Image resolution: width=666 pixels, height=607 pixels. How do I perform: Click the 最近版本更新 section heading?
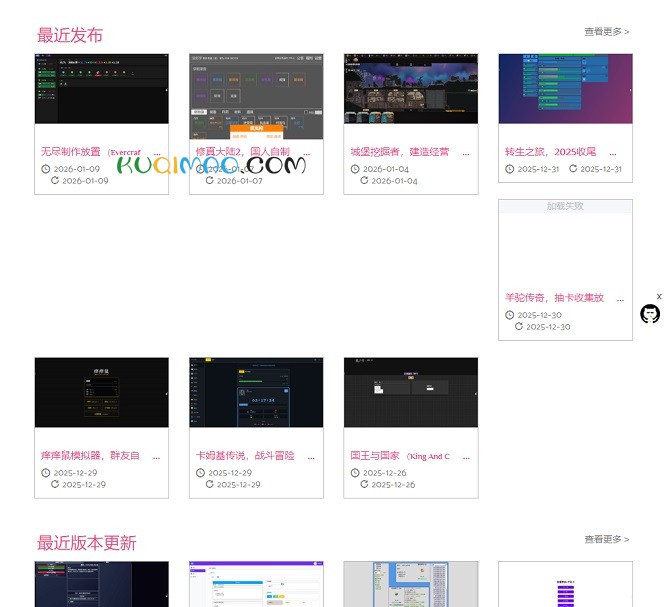pos(87,543)
